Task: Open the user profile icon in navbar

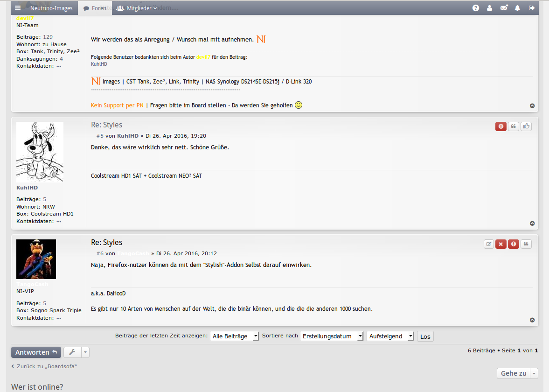Action: 490,8
